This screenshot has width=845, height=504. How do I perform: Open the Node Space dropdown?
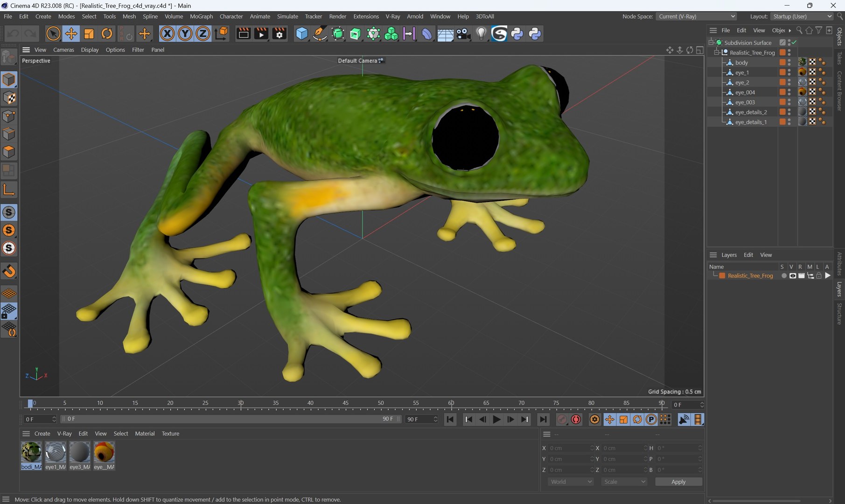click(x=696, y=16)
